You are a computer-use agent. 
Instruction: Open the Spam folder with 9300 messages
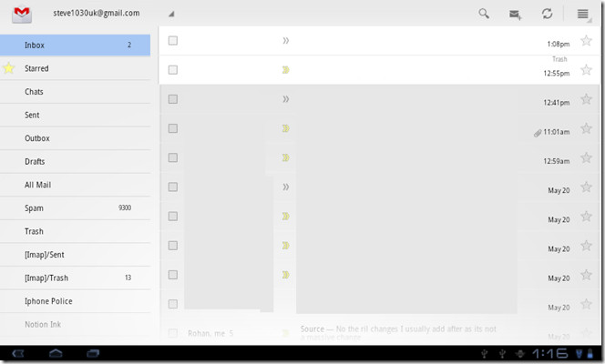[x=76, y=208]
